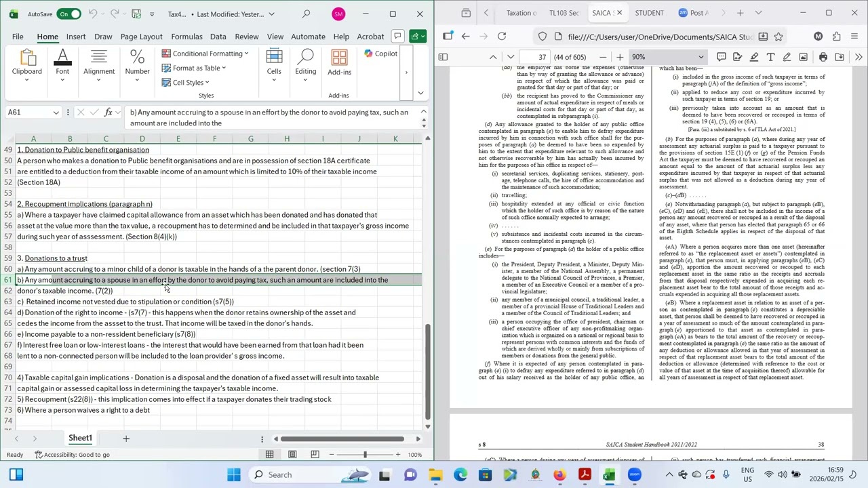Add a new sheet with plus button
This screenshot has height=488, width=868.
click(x=125, y=439)
